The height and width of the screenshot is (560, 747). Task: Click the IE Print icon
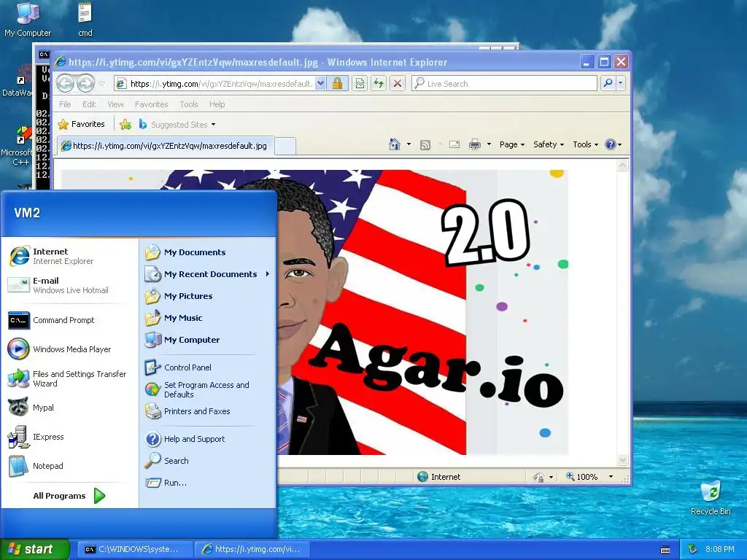coord(474,144)
